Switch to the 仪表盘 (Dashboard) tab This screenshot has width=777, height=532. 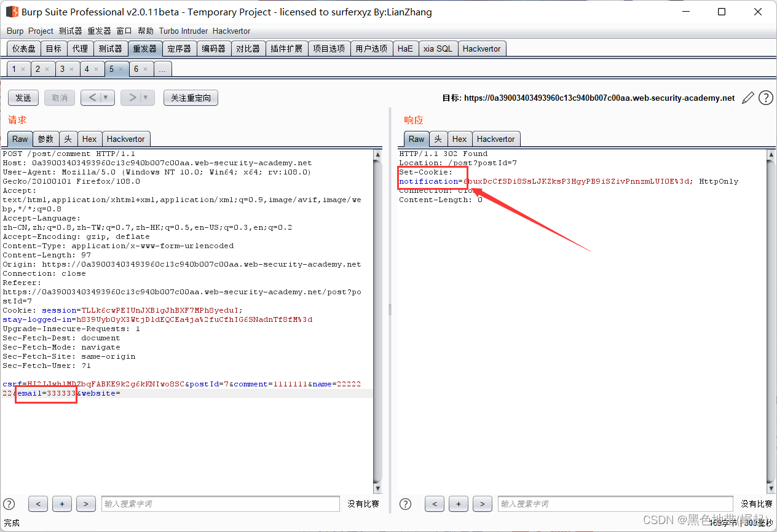pos(24,49)
